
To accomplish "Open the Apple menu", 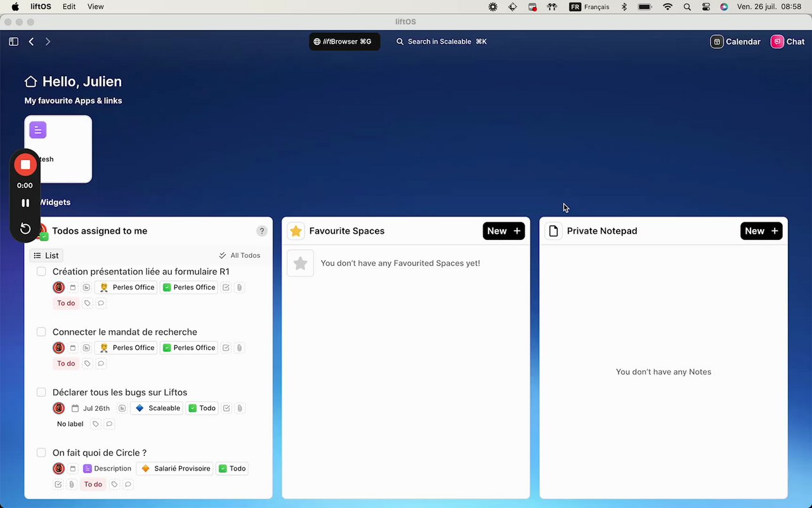I will (15, 7).
